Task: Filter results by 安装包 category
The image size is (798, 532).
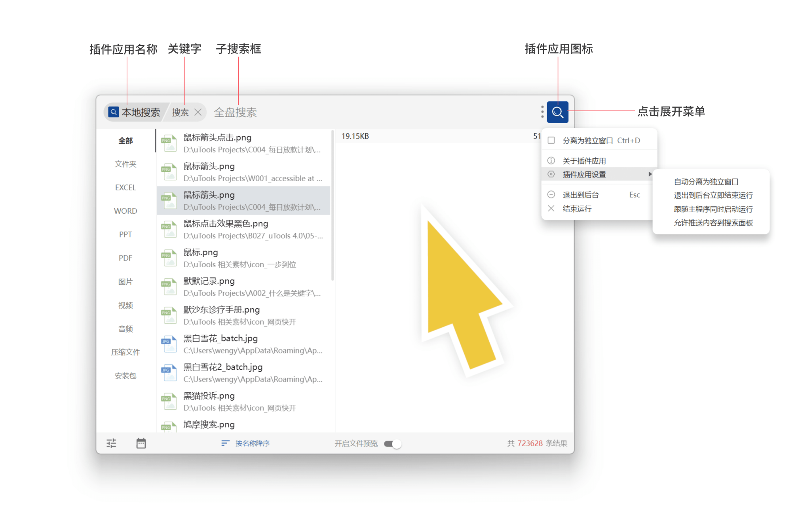Action: click(125, 376)
